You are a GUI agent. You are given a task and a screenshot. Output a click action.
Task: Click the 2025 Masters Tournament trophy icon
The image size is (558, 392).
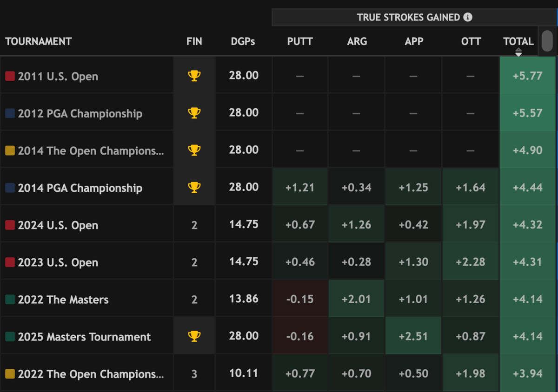pos(194,336)
